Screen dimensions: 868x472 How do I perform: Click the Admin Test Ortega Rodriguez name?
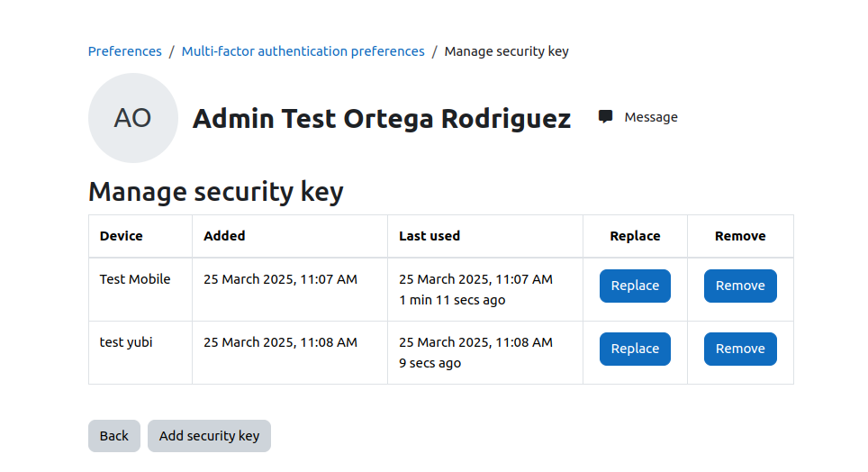(x=382, y=119)
